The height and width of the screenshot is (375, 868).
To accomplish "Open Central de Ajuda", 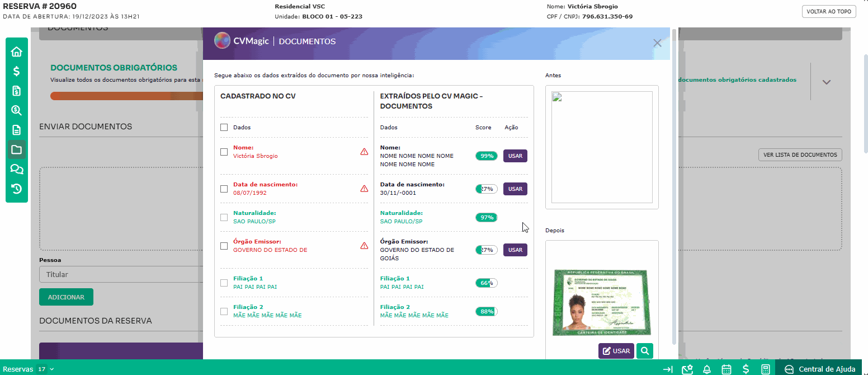I will (x=821, y=369).
